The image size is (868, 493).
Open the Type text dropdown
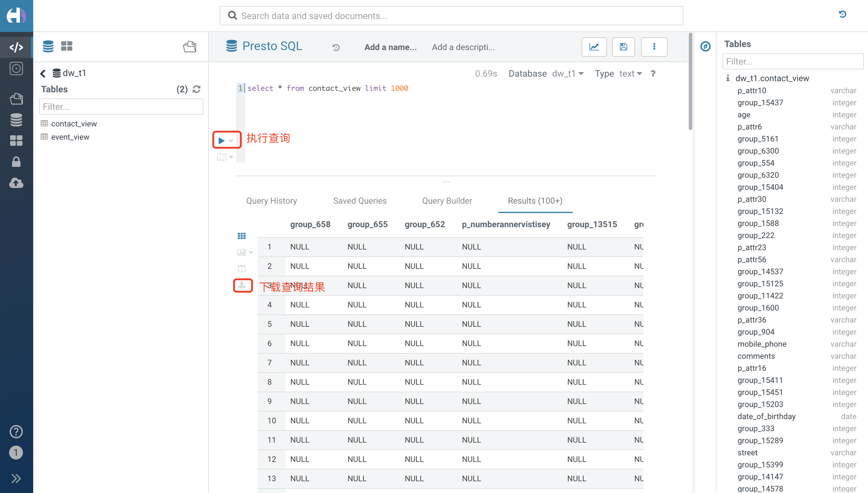[630, 74]
